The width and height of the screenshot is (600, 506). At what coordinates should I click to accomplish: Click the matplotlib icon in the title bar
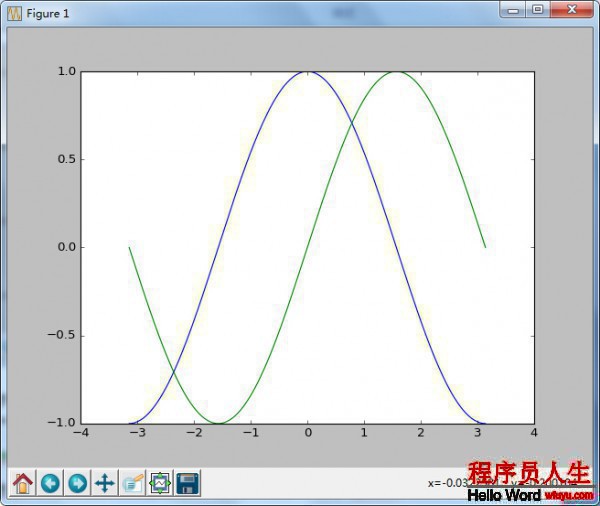pos(15,14)
